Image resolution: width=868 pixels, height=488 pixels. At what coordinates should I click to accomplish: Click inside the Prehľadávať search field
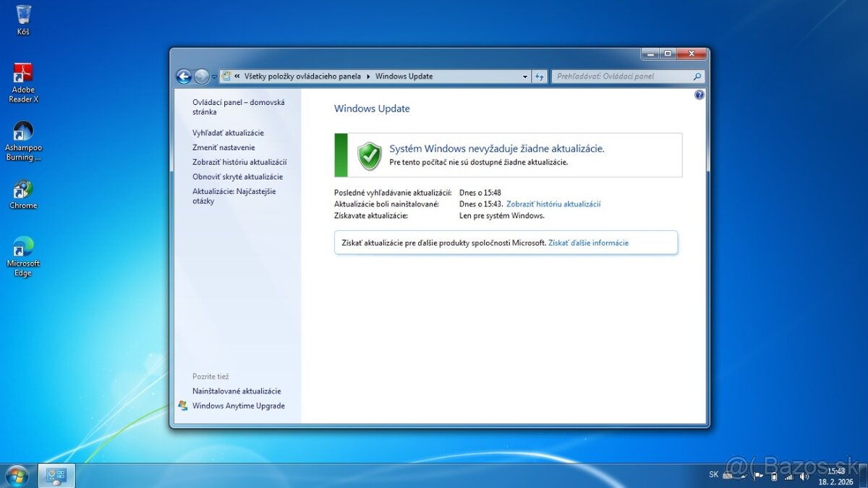coord(622,75)
